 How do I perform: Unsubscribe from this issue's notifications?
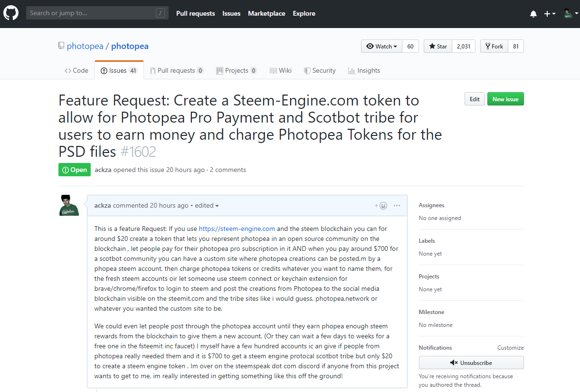click(x=471, y=363)
